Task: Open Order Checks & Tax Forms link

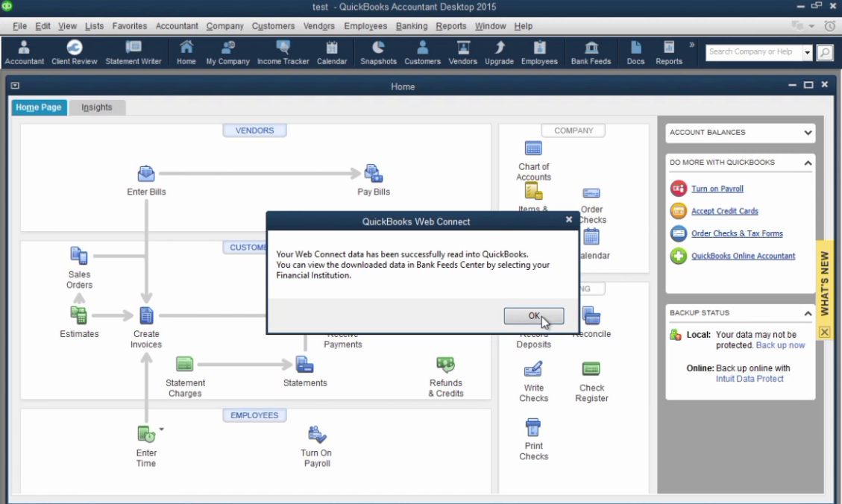Action: 737,233
